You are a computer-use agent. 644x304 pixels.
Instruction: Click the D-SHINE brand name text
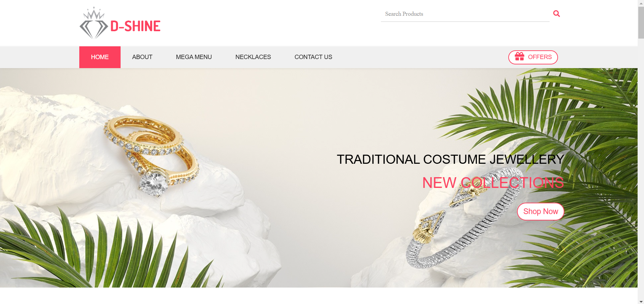pos(135,26)
